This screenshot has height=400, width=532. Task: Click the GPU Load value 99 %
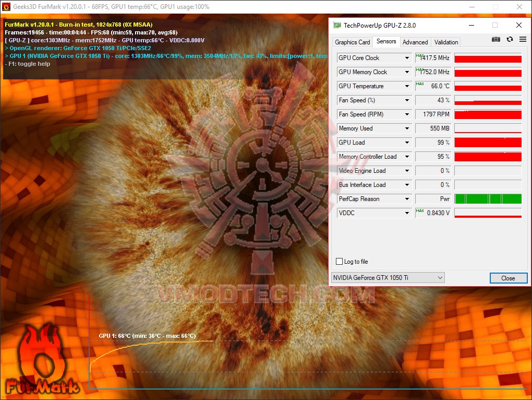(x=433, y=143)
